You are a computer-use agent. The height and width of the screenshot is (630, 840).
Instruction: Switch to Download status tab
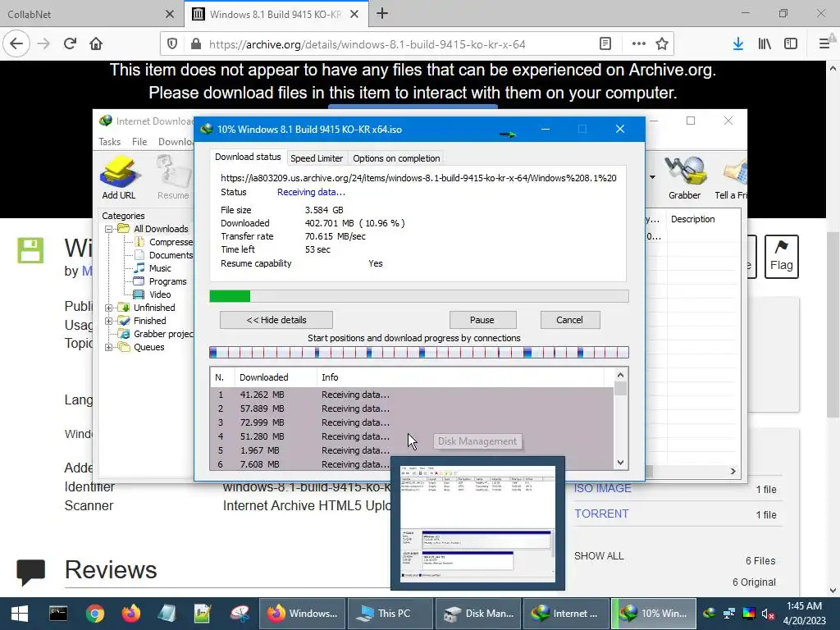[248, 157]
